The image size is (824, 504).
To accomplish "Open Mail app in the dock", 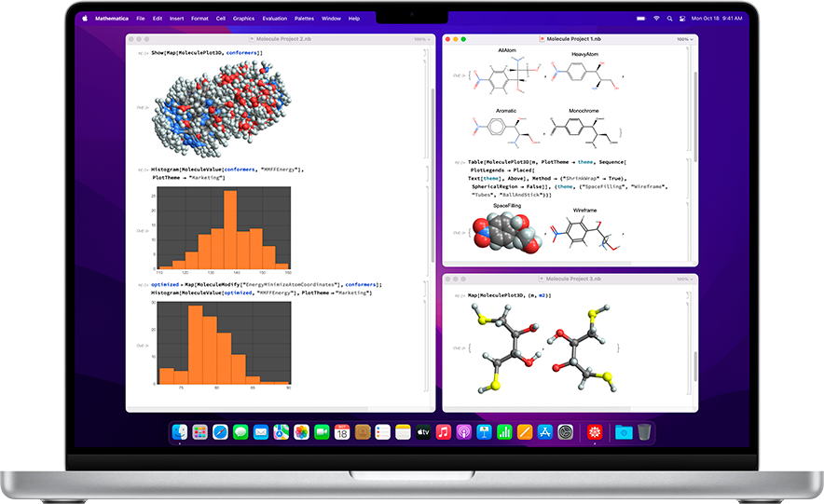I will 261,432.
